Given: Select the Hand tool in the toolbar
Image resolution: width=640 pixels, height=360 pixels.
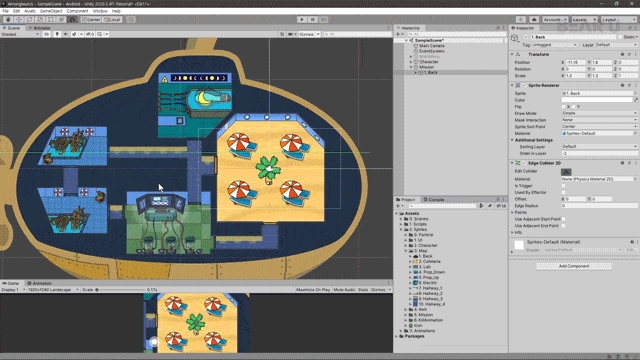Looking at the screenshot, I should (8, 19).
